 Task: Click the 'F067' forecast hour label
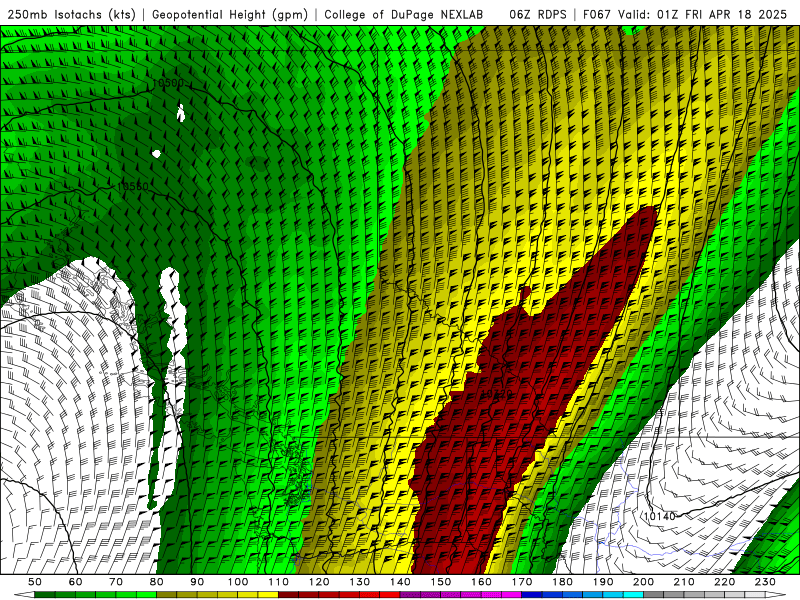coord(597,14)
